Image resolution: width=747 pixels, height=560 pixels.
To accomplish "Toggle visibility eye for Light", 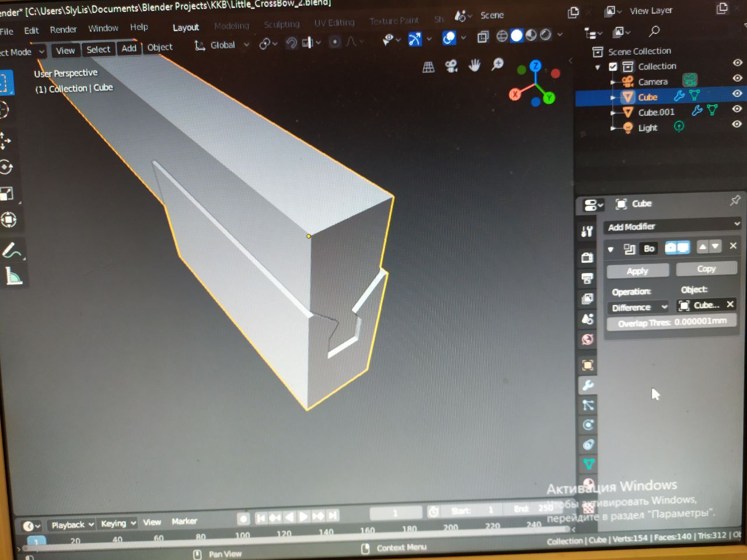I will point(738,124).
